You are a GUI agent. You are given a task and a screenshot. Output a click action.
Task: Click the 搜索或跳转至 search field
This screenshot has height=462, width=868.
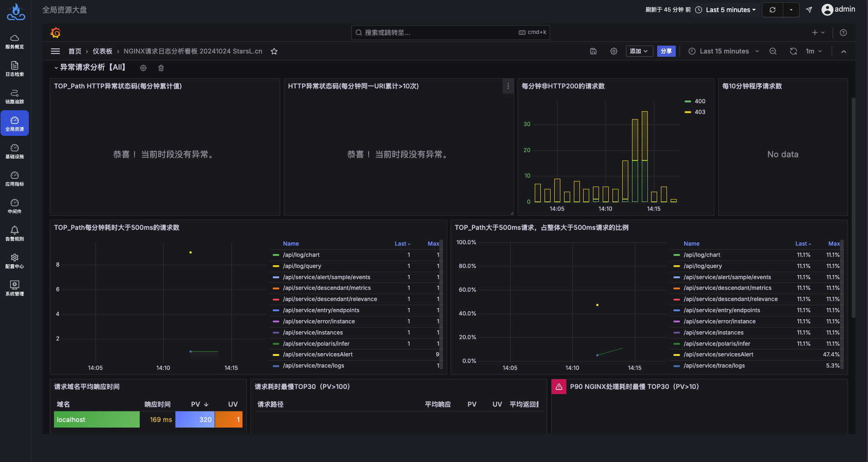click(450, 32)
